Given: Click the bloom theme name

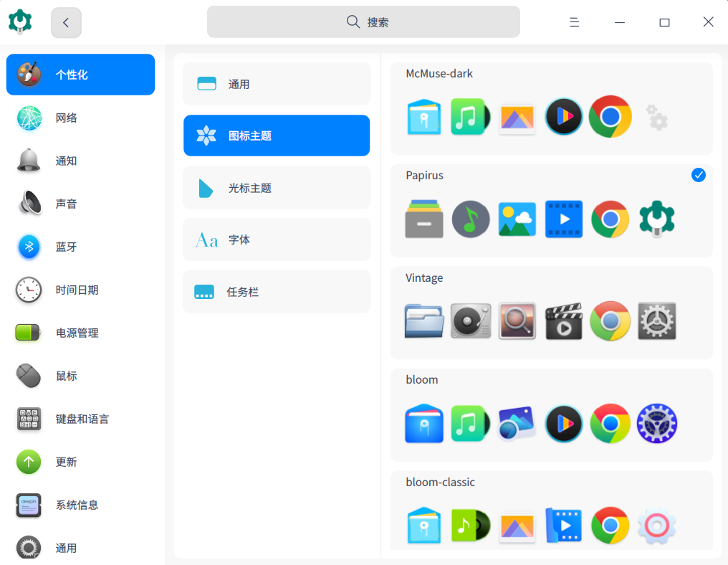Looking at the screenshot, I should [x=421, y=379].
